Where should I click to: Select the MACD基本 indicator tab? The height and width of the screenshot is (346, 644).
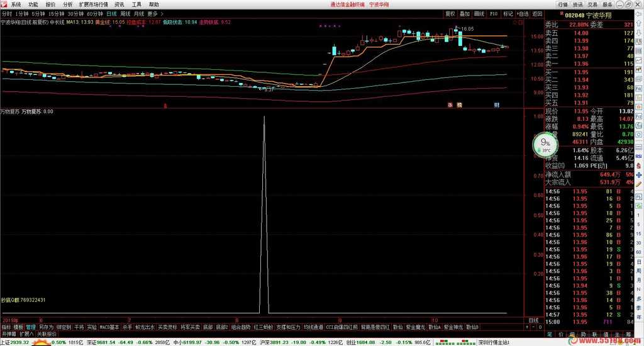coord(109,328)
